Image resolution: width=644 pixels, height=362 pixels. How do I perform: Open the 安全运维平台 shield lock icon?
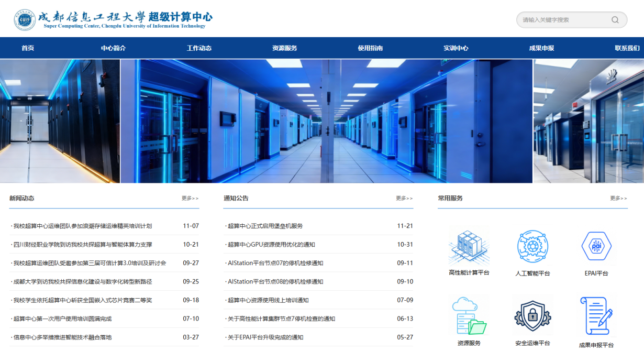pos(532,316)
